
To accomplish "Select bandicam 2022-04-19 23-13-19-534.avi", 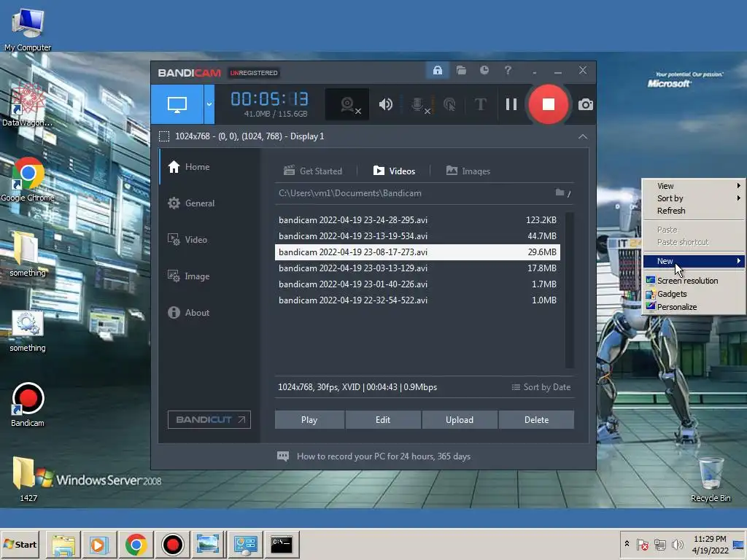I will tap(417, 236).
